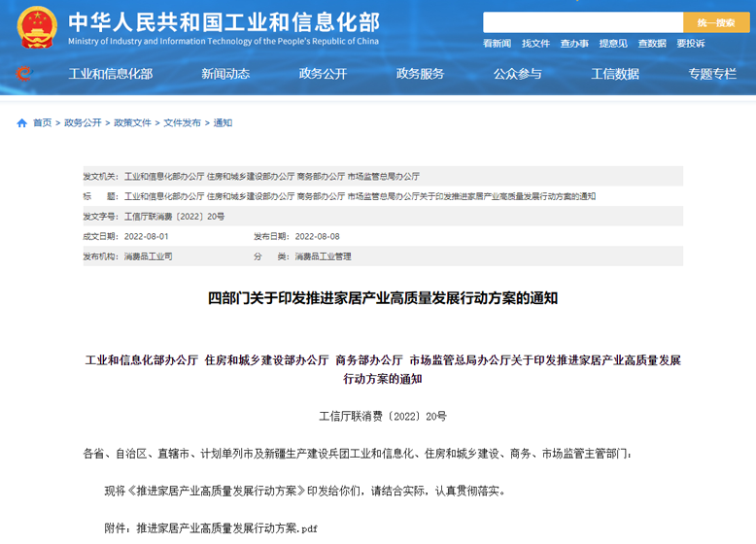Open the 要投诉 quick link

(x=691, y=44)
